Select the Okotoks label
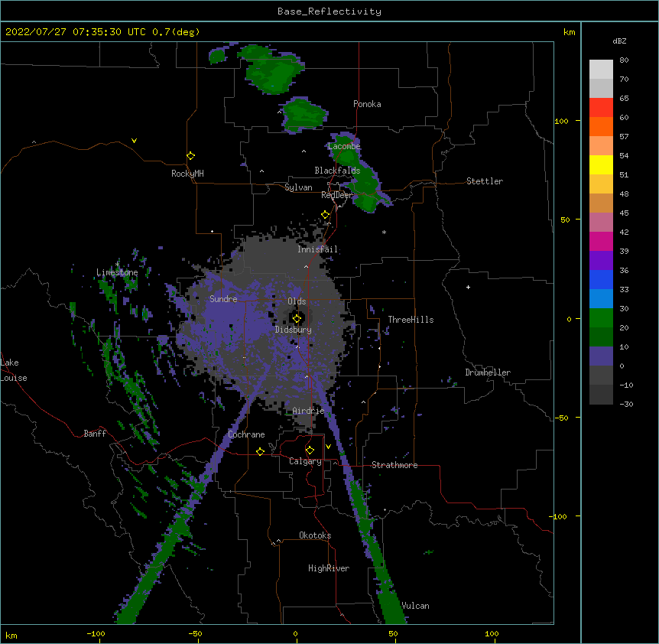Screen dimensions: 659x644 [x=315, y=535]
